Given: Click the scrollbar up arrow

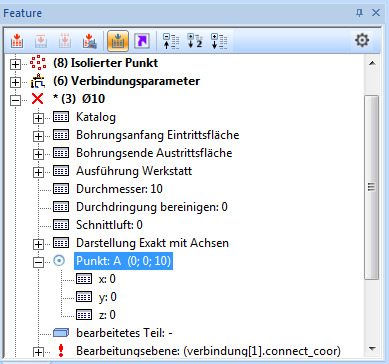Looking at the screenshot, I should [372, 63].
